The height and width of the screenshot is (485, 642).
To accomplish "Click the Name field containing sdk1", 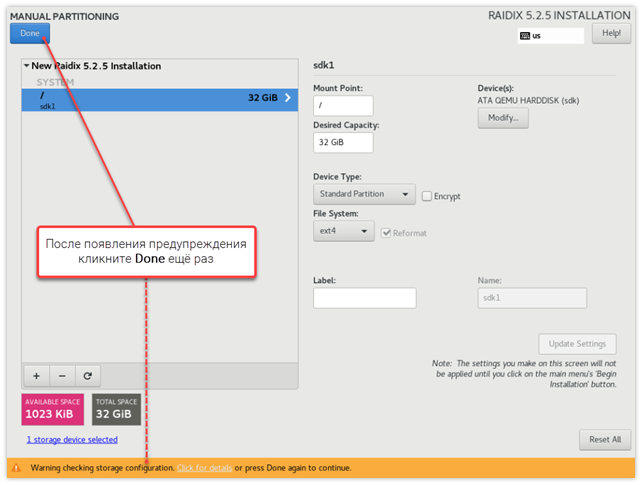I will pyautogui.click(x=532, y=298).
